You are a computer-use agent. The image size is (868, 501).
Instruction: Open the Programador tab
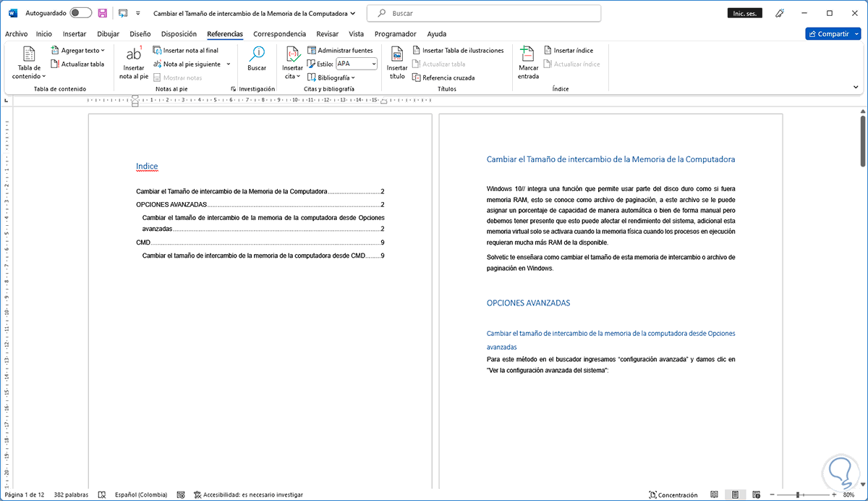click(x=396, y=33)
